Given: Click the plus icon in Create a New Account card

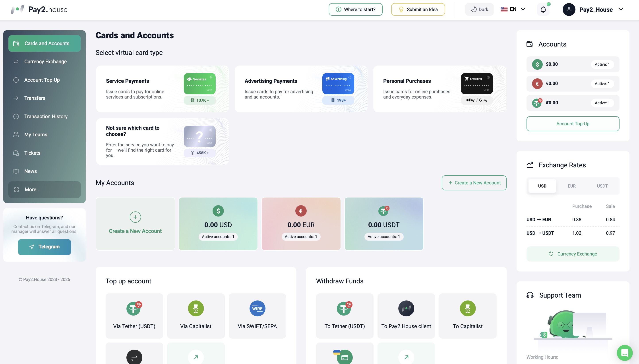Looking at the screenshot, I should click(135, 217).
